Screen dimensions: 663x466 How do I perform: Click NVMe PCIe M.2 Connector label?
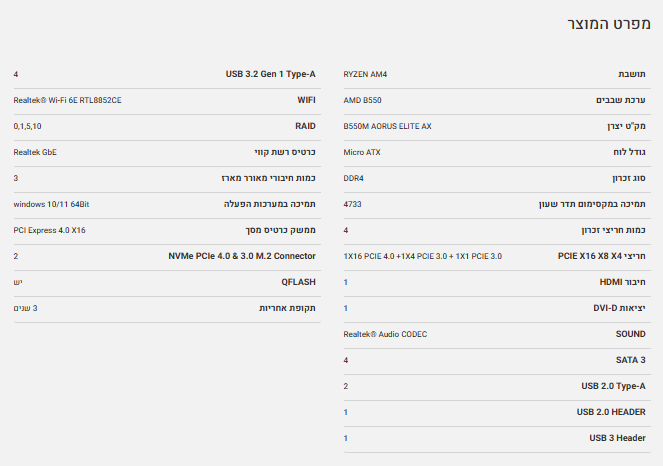point(243,256)
